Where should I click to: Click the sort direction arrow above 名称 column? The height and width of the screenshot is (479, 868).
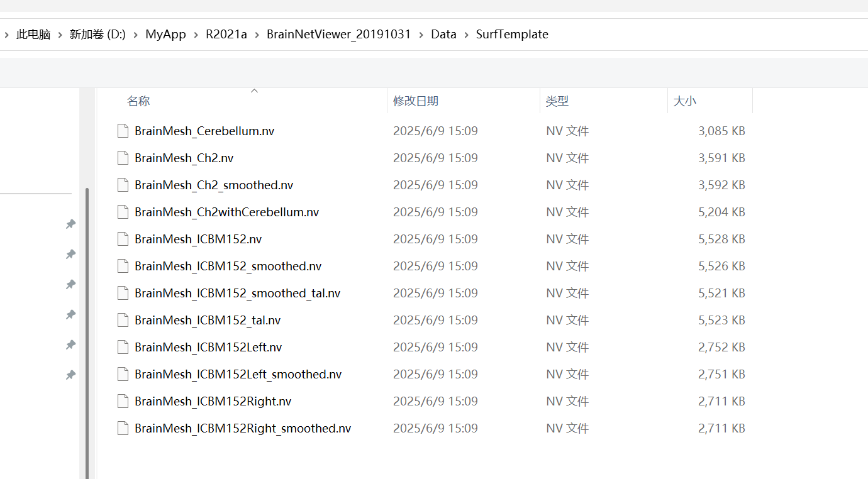click(x=254, y=90)
